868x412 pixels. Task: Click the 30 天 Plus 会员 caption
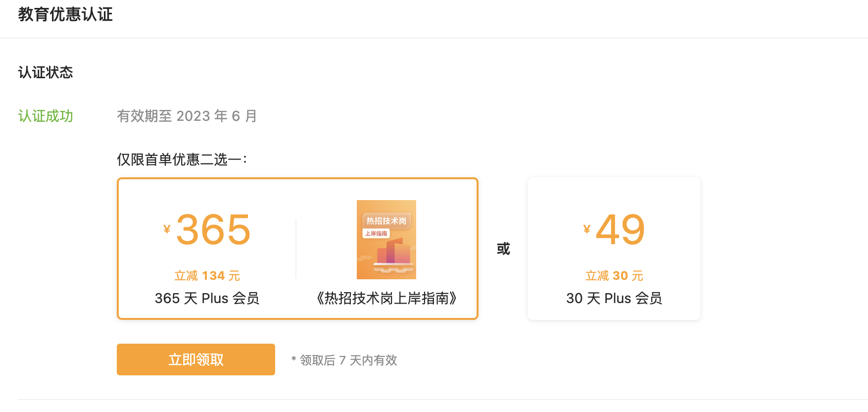point(614,298)
